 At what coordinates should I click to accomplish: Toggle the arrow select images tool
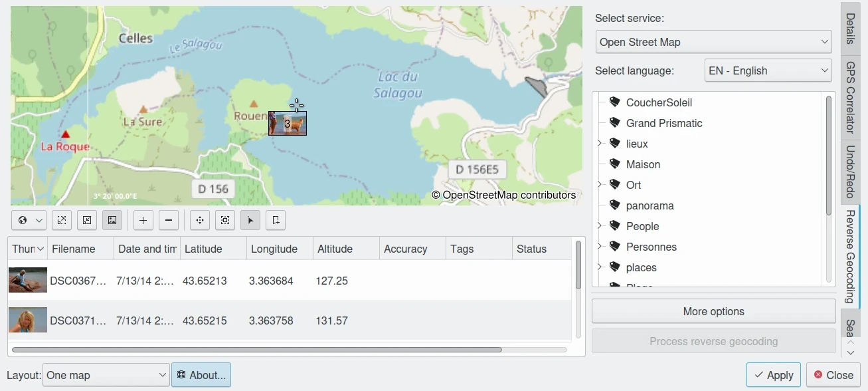[250, 220]
